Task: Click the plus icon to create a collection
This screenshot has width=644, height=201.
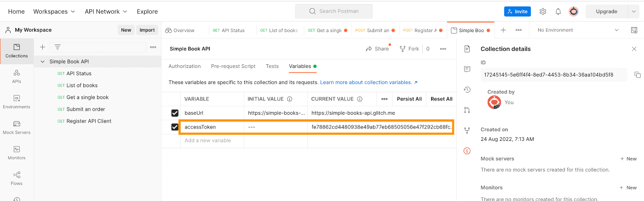Action: point(42,47)
